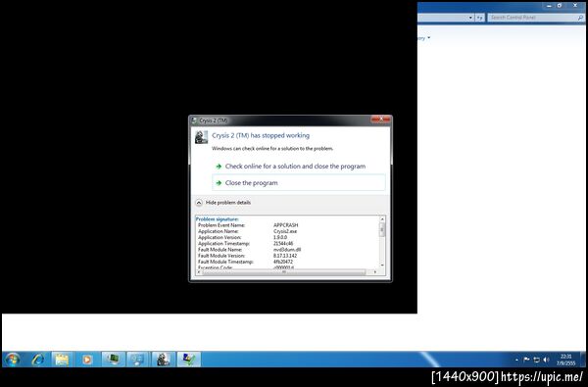Image resolution: width=588 pixels, height=387 pixels.
Task: Choose Check online for a solution and close
Action: (x=296, y=167)
